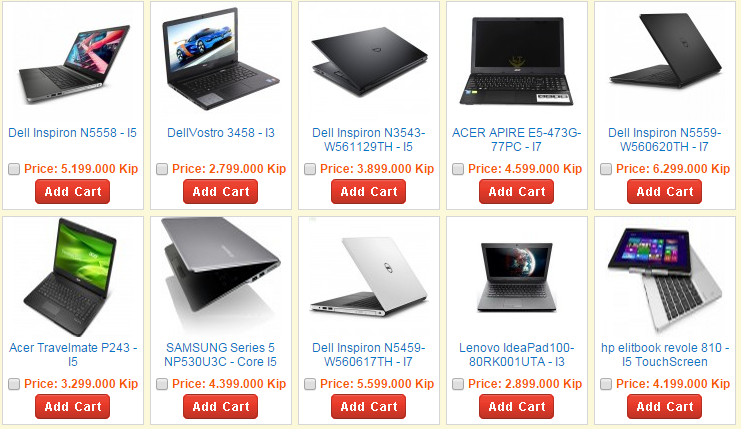Tick the checkbox next to 2.899.000 Kip

click(x=458, y=384)
